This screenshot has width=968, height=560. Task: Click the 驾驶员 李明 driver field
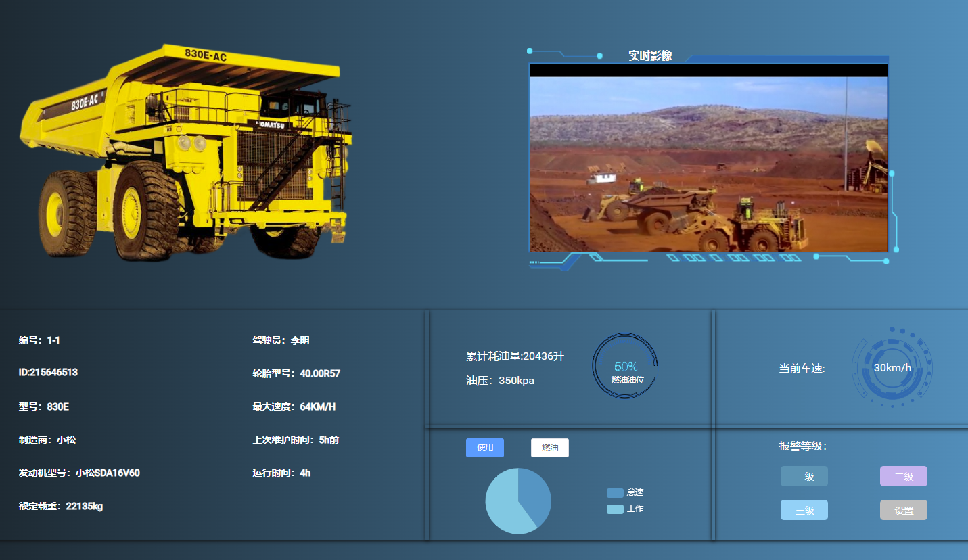click(281, 340)
